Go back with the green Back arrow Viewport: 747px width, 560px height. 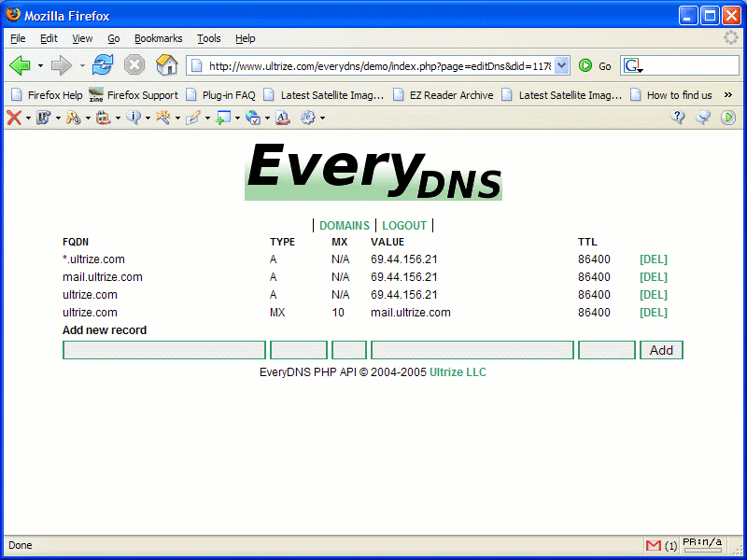click(20, 65)
